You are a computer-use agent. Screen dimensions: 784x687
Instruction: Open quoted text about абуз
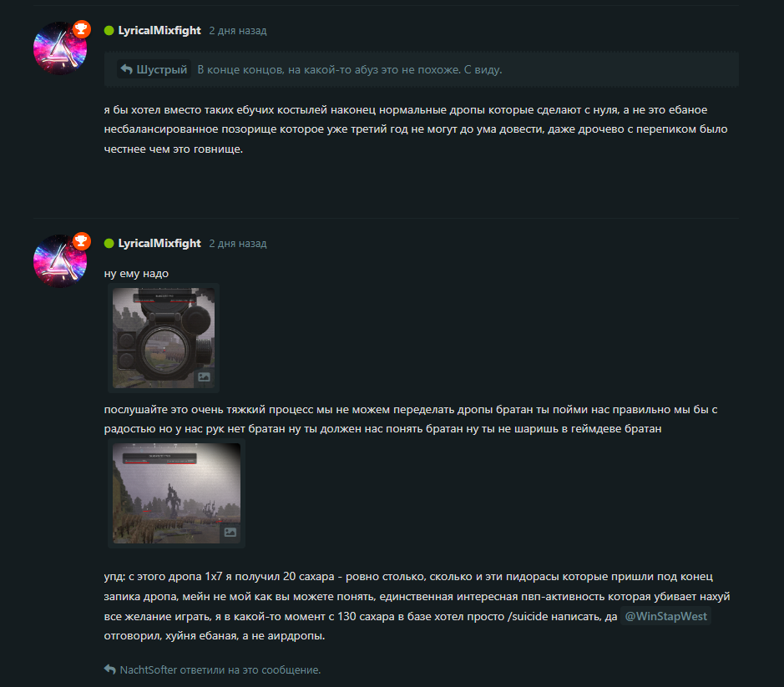click(350, 69)
